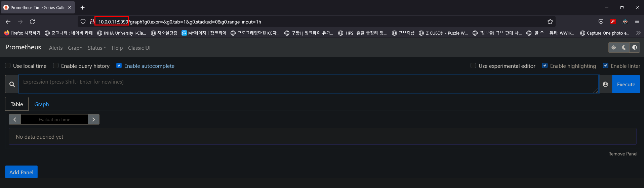
Task: Open the 자소설닷컴 bookmark
Action: coord(164,33)
